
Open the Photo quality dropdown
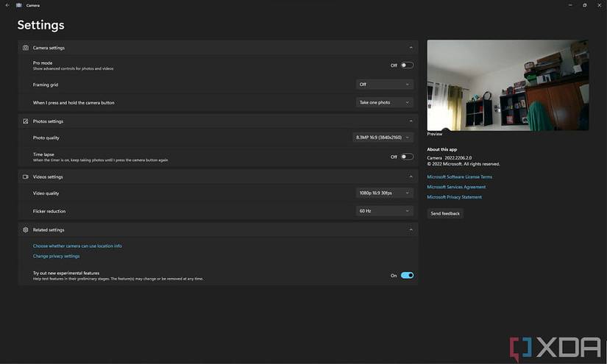[383, 138]
